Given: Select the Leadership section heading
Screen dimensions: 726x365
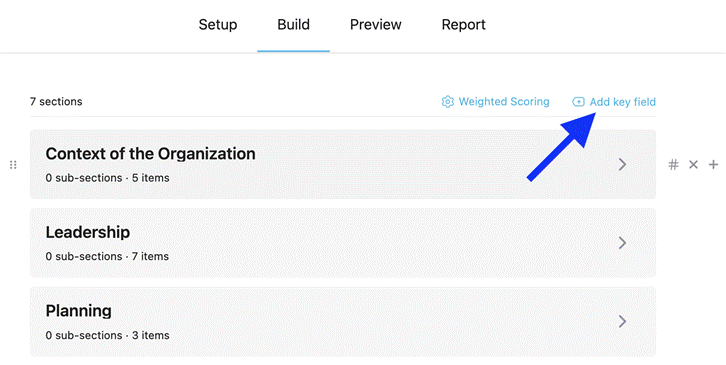Looking at the screenshot, I should pyautogui.click(x=88, y=232).
